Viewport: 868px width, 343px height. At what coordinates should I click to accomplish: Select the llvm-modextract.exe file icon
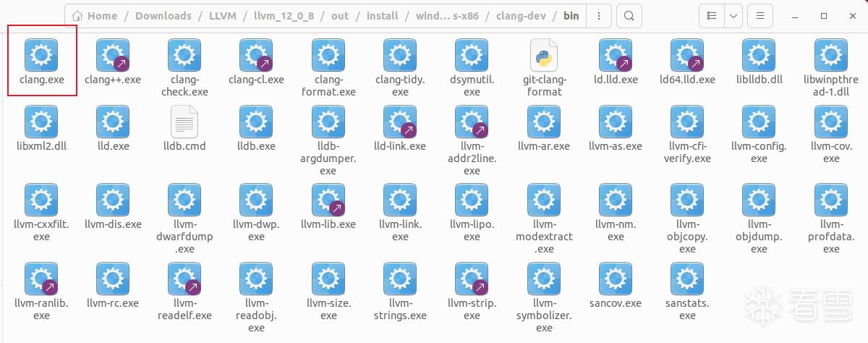pyautogui.click(x=544, y=200)
